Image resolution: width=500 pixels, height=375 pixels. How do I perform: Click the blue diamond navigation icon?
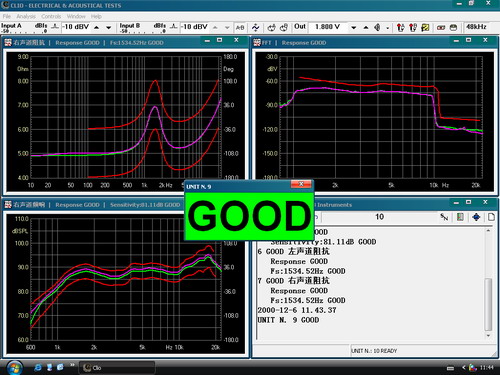(476, 217)
